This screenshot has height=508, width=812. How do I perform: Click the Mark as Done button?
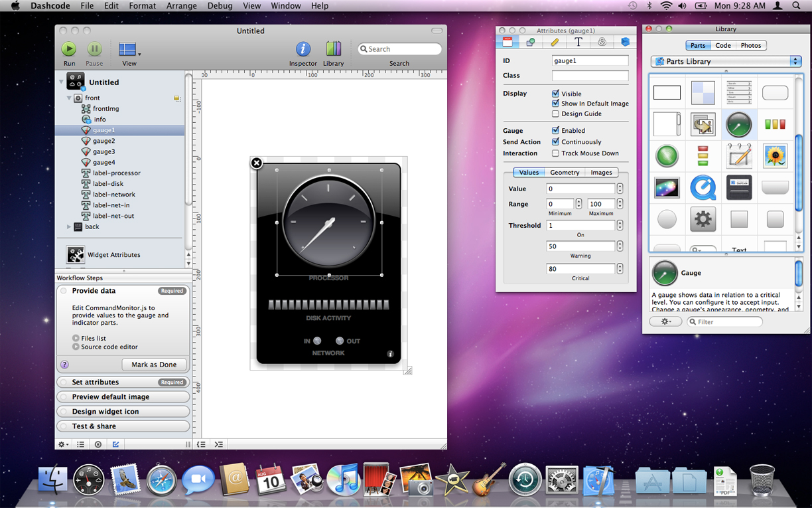154,365
